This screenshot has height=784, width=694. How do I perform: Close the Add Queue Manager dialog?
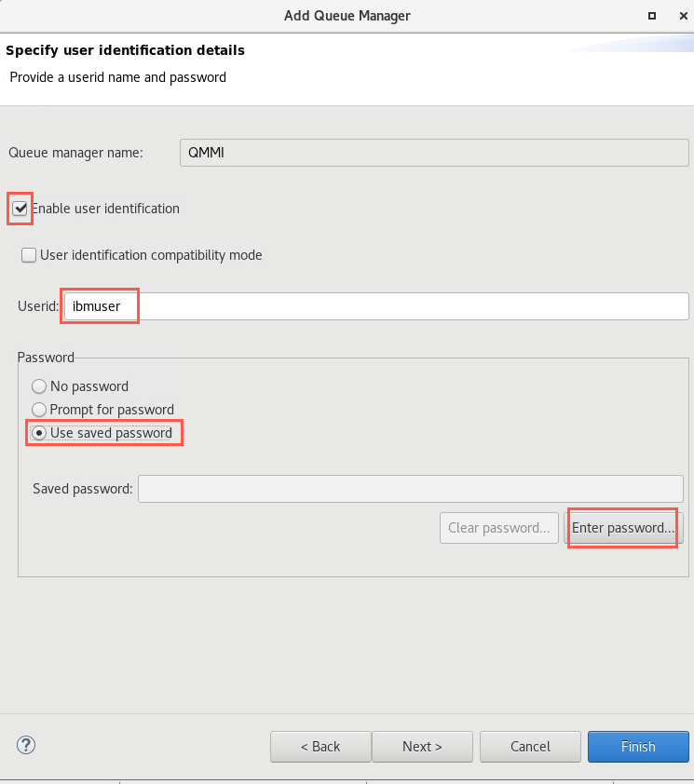point(683,16)
